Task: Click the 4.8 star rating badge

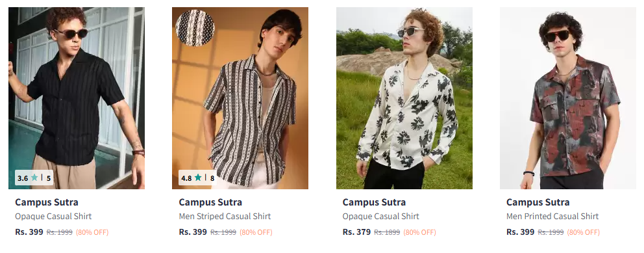Action: point(197,178)
